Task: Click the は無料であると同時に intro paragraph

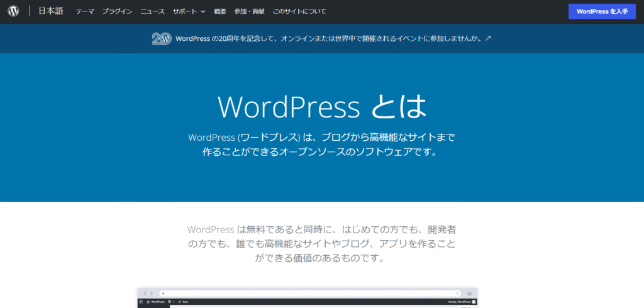Action: [322, 243]
